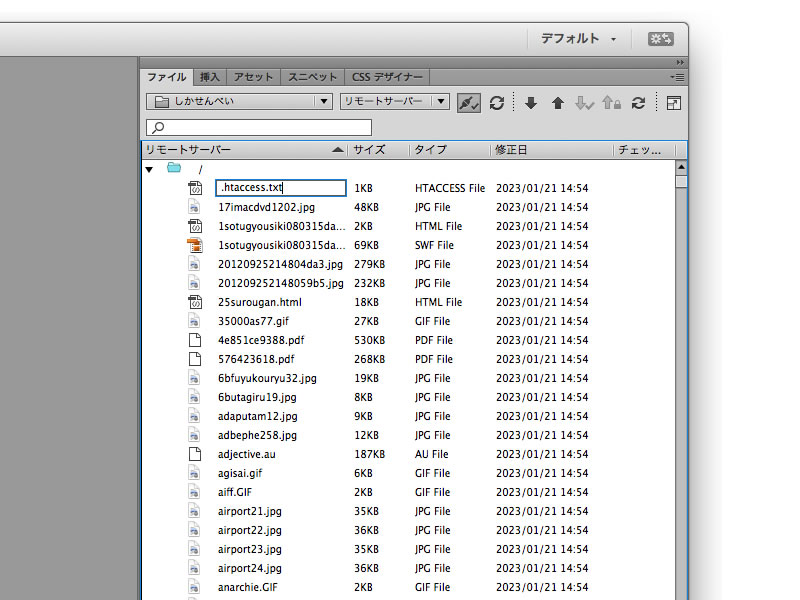Click the root folder icon
Image resolution: width=800 pixels, height=600 pixels.
(x=174, y=167)
